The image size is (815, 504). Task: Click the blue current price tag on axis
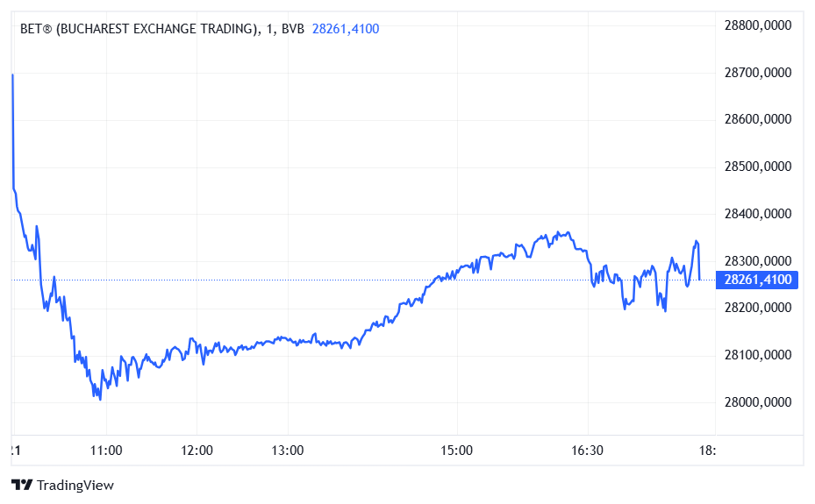[x=757, y=280]
